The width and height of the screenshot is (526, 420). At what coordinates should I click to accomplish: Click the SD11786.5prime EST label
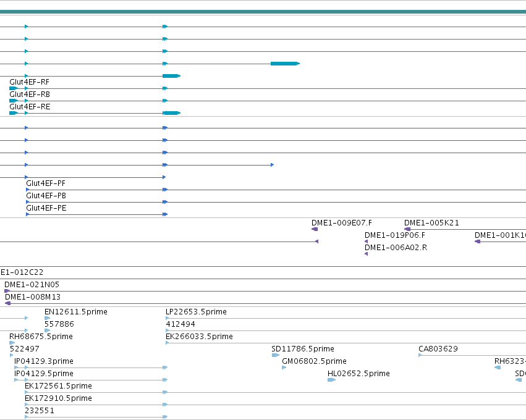303,349
